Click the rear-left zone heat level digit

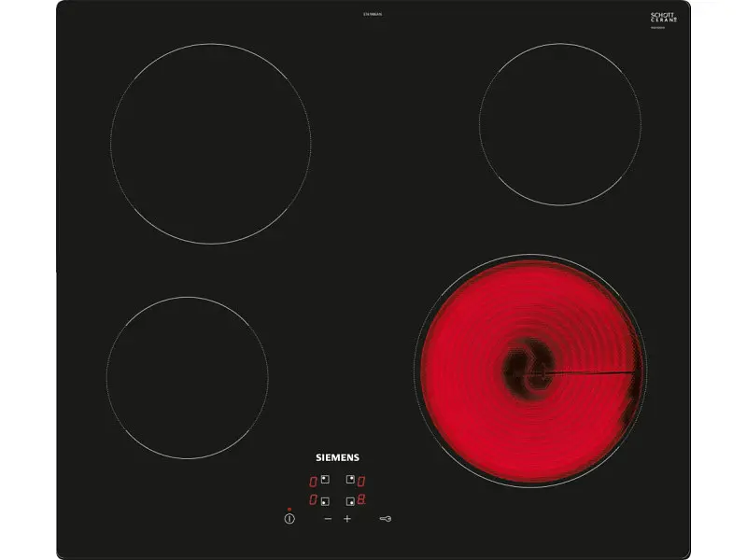[313, 482]
